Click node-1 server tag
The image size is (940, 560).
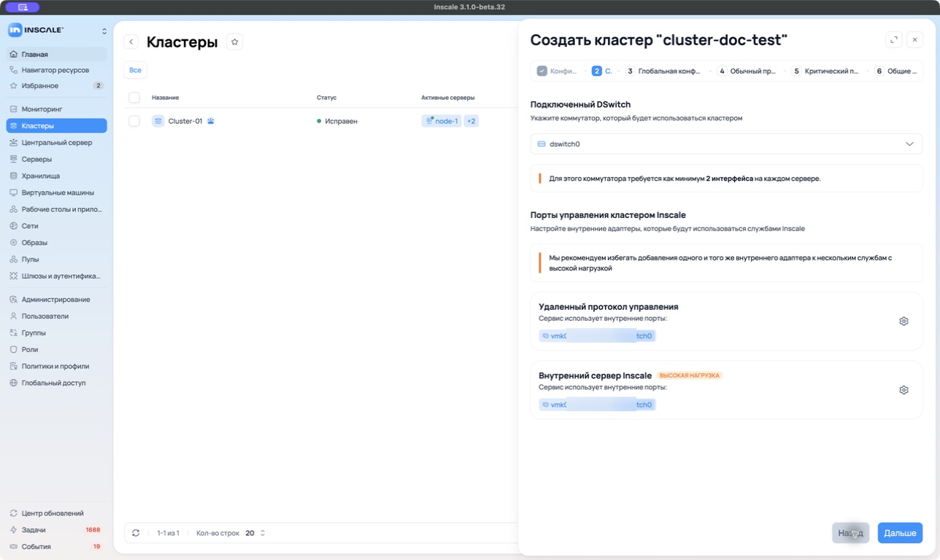(x=441, y=121)
